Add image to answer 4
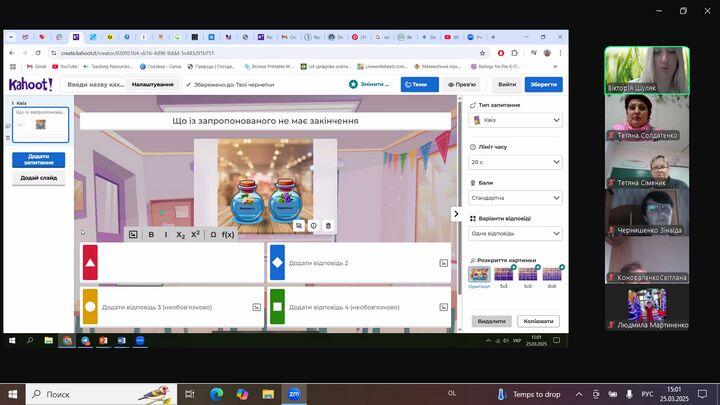This screenshot has width=720, height=405. pos(444,307)
